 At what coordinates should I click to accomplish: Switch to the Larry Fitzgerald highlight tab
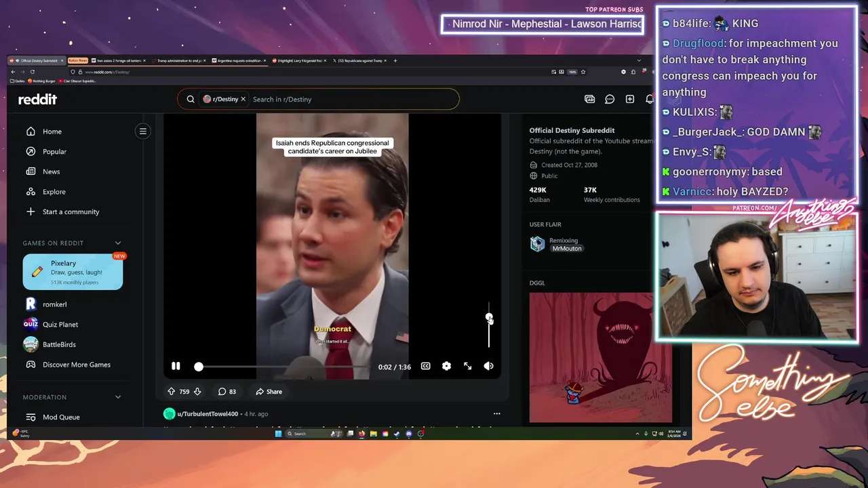(x=299, y=60)
